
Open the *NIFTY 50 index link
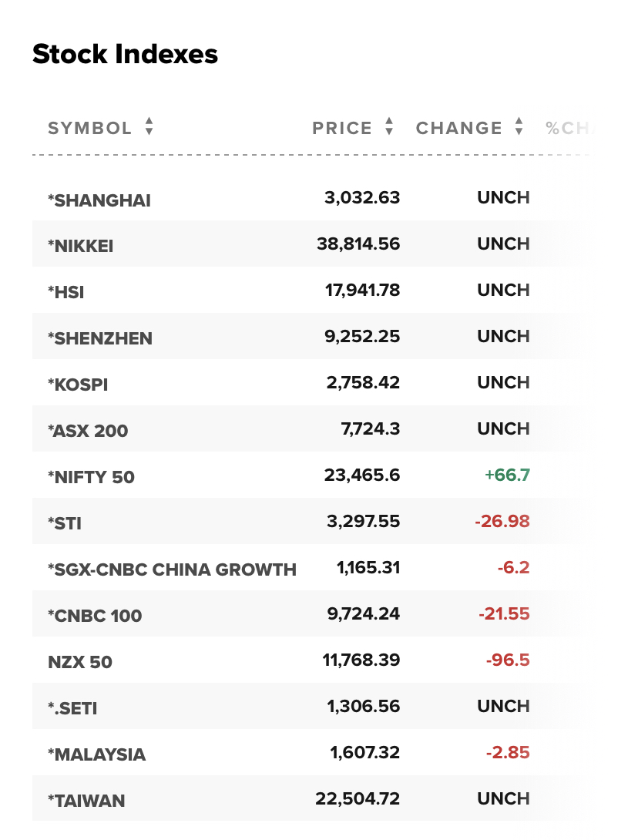coord(91,477)
